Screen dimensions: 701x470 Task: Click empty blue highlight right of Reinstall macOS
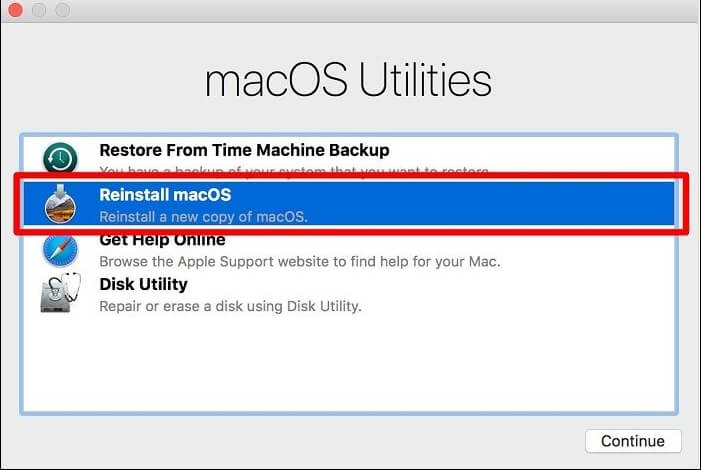[500, 205]
